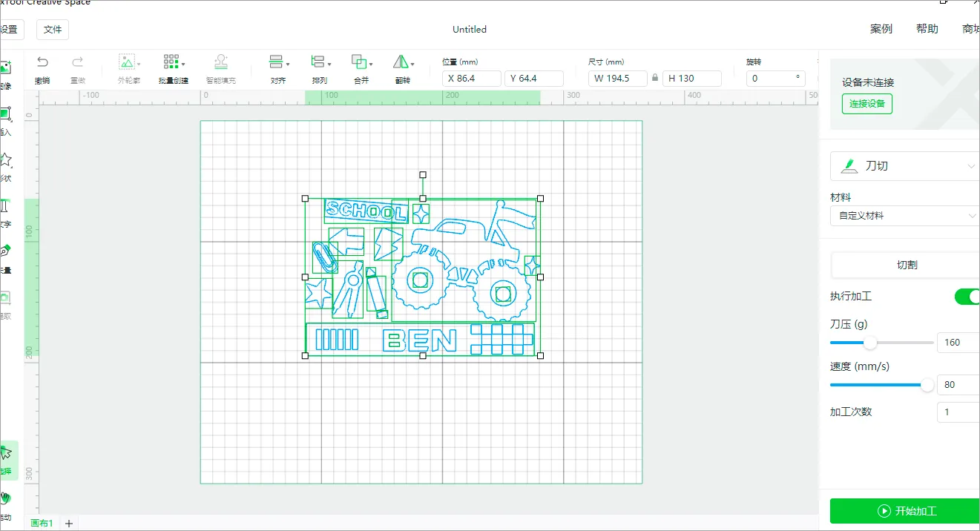Click the SCHOOL text in the design
980x531 pixels.
tap(366, 211)
